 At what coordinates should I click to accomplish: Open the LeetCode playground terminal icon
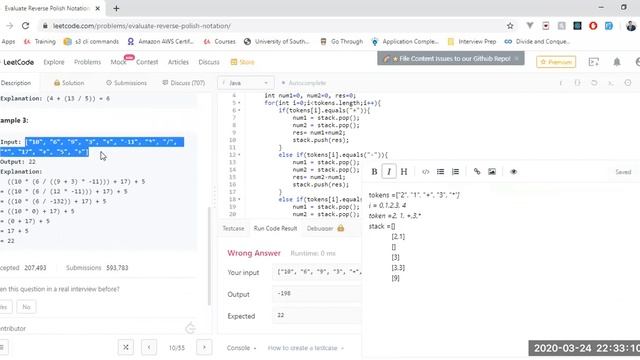tap(594, 62)
